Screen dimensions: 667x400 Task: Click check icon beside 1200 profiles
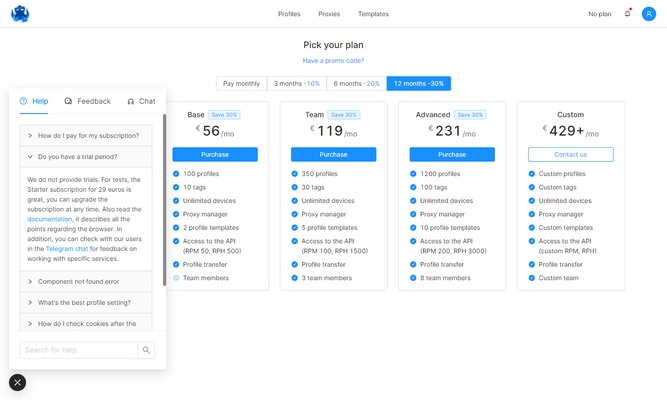(413, 174)
